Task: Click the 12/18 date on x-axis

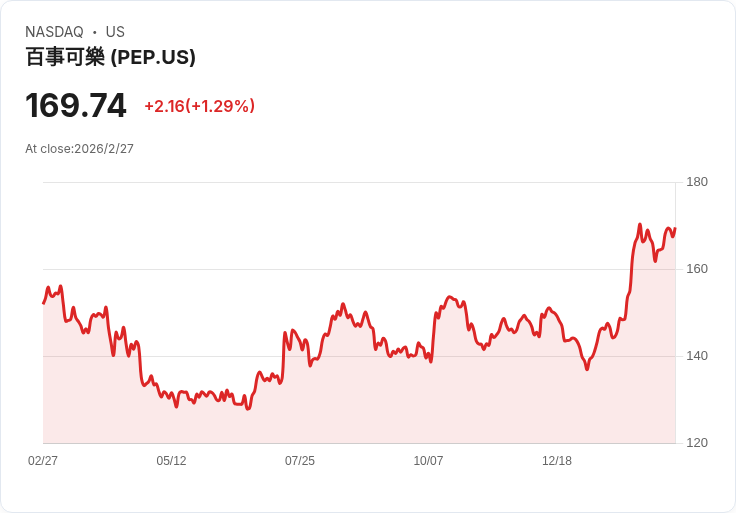Action: click(x=557, y=461)
